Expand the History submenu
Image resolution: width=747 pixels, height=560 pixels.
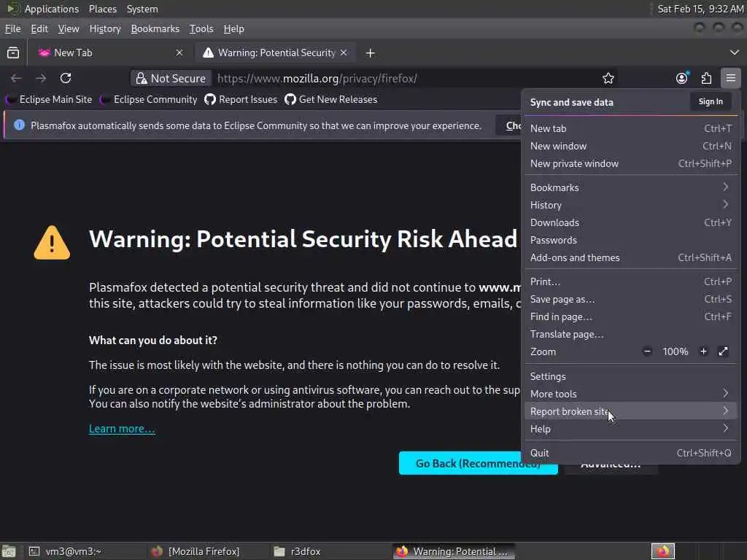click(x=630, y=205)
